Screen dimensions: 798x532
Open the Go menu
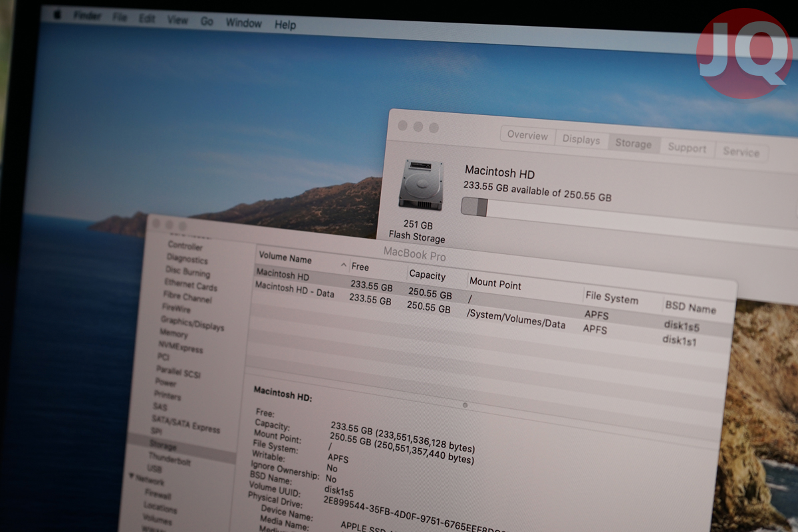(207, 22)
